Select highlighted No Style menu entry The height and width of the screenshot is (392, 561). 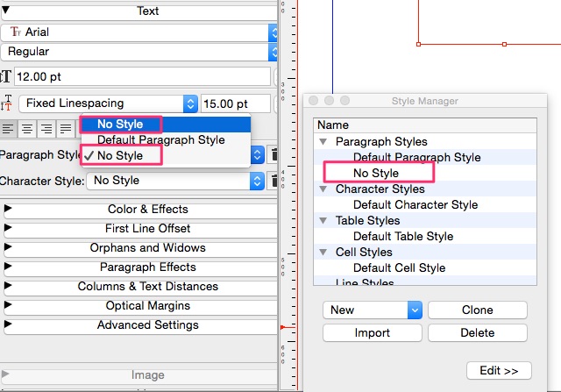click(120, 124)
